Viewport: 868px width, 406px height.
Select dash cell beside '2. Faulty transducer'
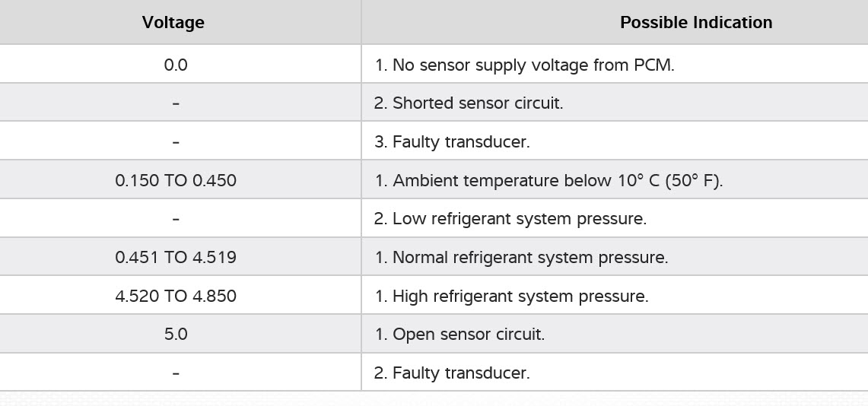click(x=176, y=373)
